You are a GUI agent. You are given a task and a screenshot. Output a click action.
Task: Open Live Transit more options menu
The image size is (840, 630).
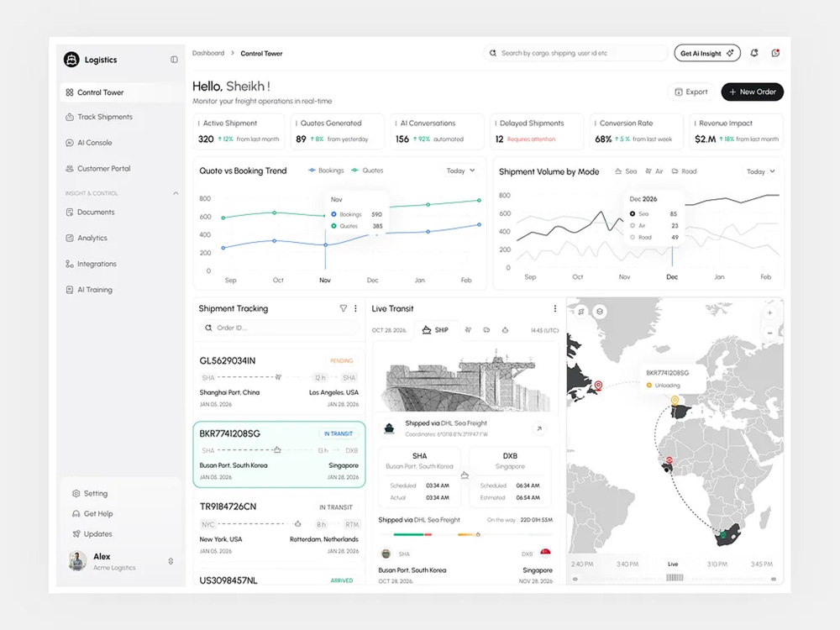coord(555,308)
